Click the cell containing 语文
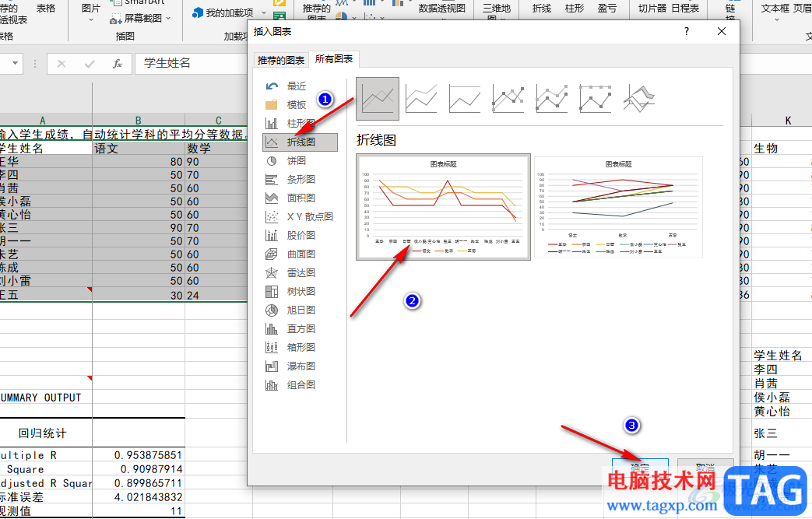The image size is (812, 519). [x=139, y=149]
